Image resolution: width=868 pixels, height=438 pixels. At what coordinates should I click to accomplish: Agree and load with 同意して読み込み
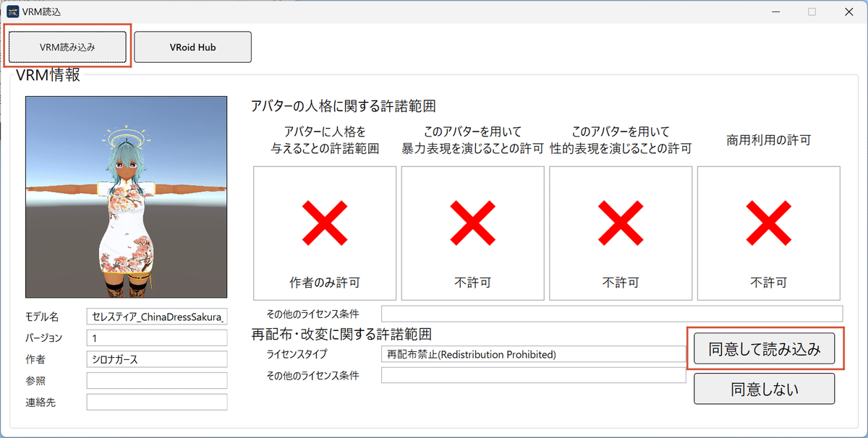764,350
